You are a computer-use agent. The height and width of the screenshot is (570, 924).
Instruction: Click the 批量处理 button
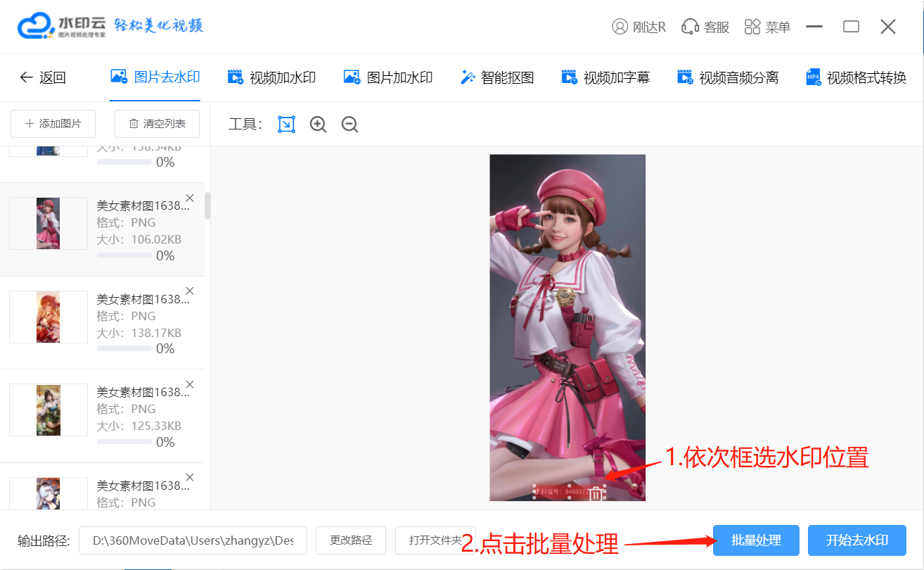coord(756,540)
